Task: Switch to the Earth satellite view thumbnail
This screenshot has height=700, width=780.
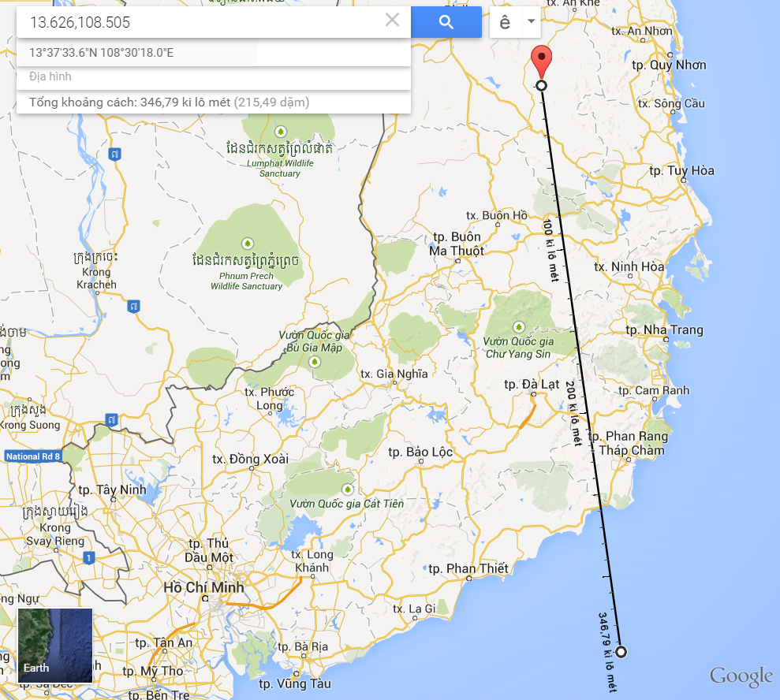Action: coord(55,646)
